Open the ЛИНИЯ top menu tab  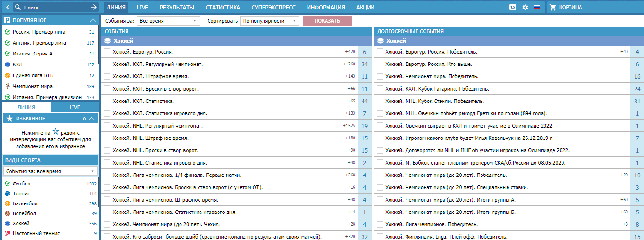point(116,7)
